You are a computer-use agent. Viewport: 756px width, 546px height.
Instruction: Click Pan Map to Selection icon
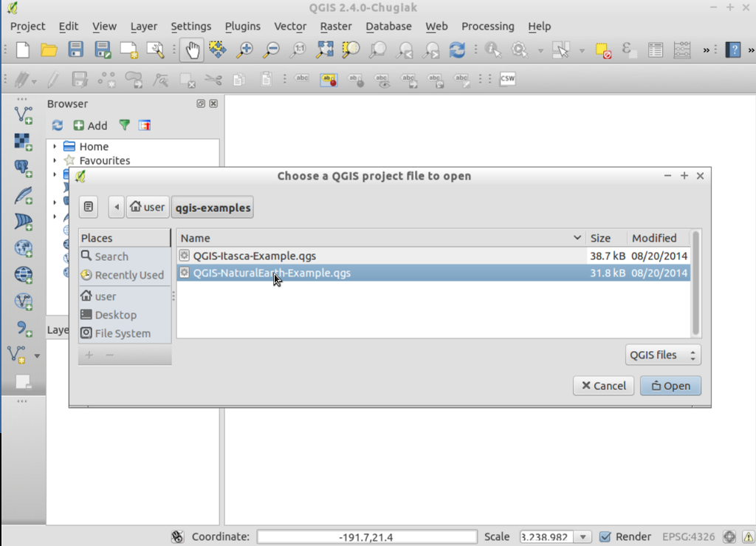[218, 50]
